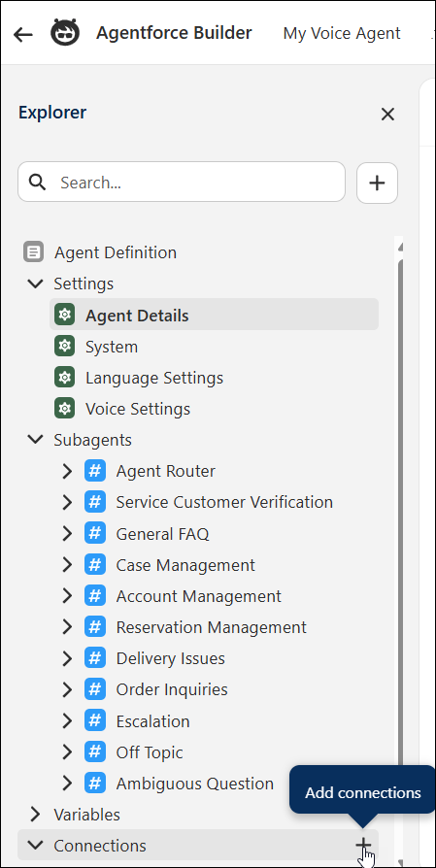Add a connection with the plus icon

pos(363,845)
